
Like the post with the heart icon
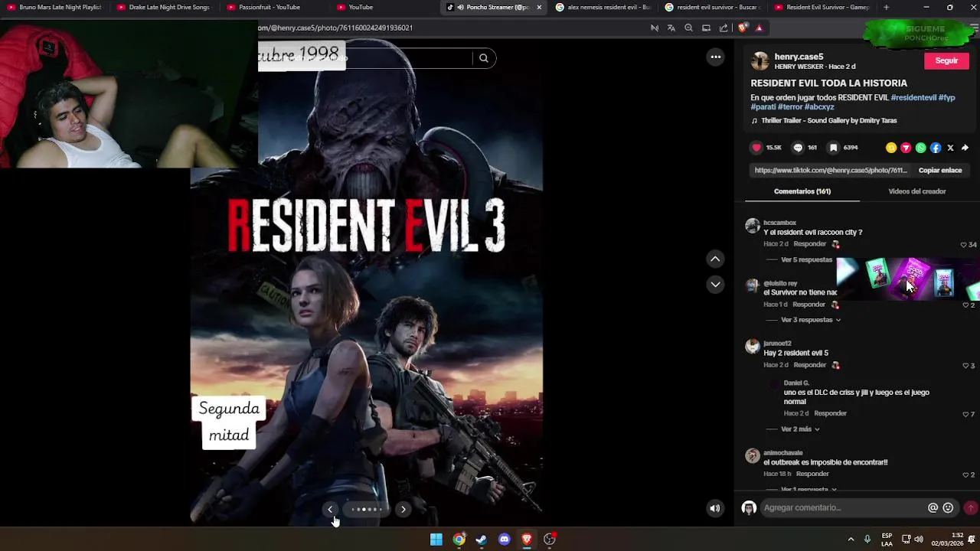(756, 148)
